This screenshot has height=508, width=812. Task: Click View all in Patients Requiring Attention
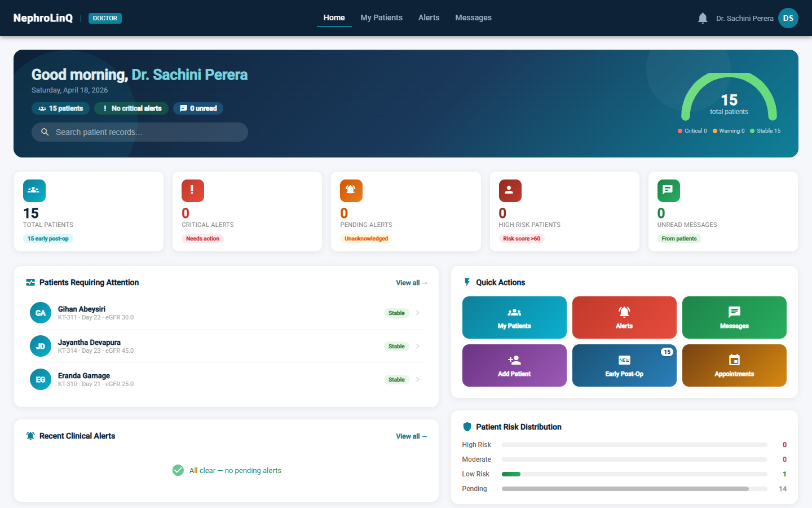(x=411, y=282)
